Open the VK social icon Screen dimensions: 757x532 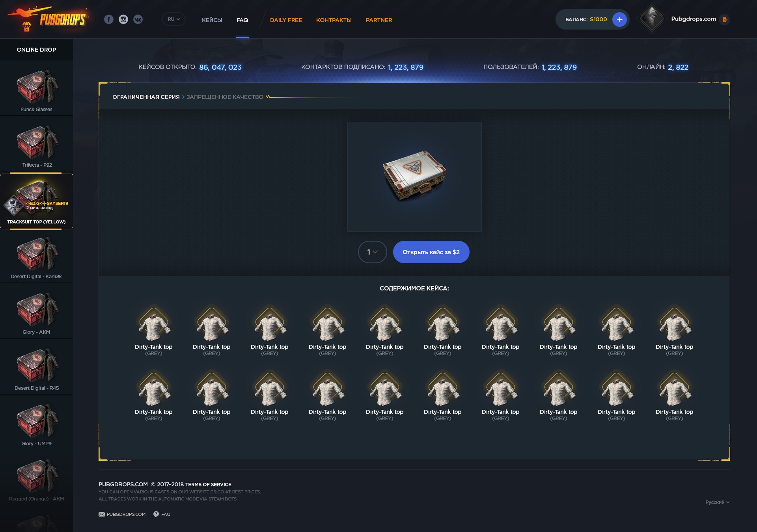coord(138,19)
